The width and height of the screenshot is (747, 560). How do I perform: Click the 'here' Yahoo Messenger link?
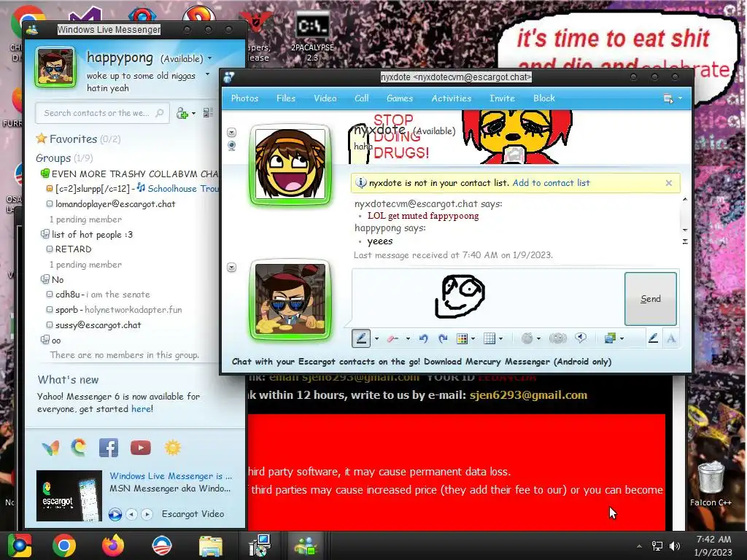click(141, 408)
